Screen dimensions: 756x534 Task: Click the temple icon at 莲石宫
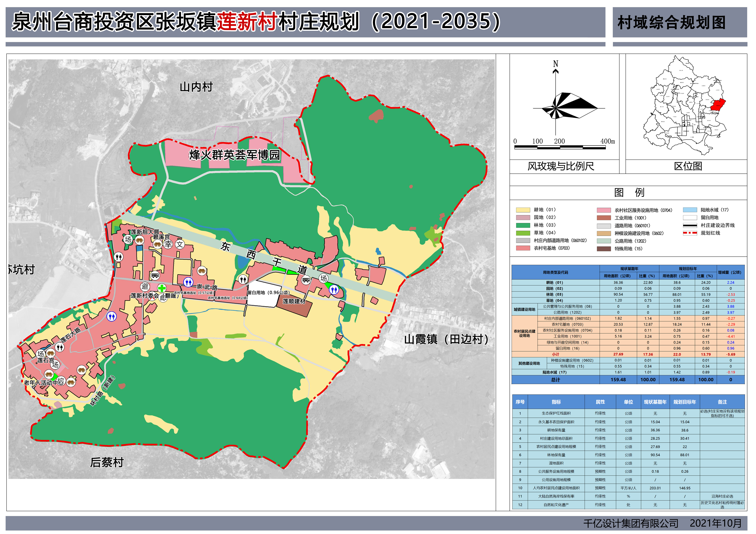point(50,354)
